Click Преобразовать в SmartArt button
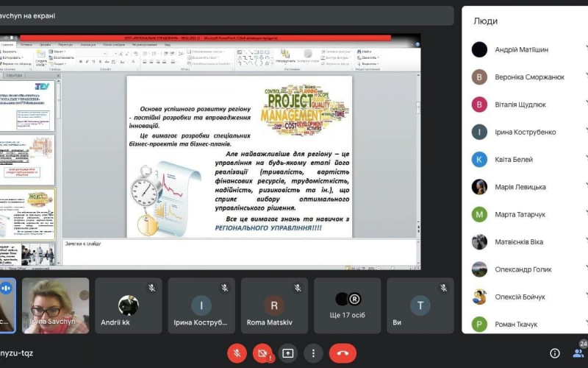This screenshot has height=368, width=588. pos(210,64)
